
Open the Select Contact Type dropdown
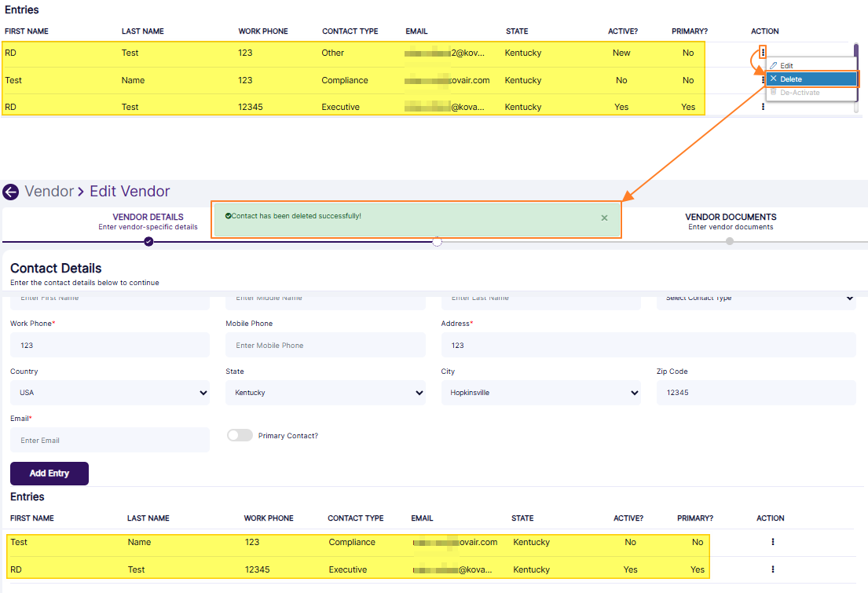point(756,298)
